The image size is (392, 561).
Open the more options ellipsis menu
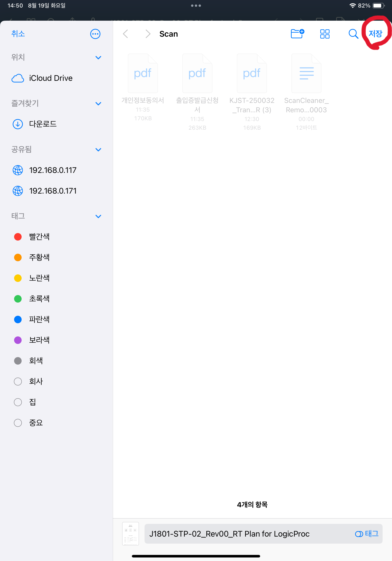95,34
